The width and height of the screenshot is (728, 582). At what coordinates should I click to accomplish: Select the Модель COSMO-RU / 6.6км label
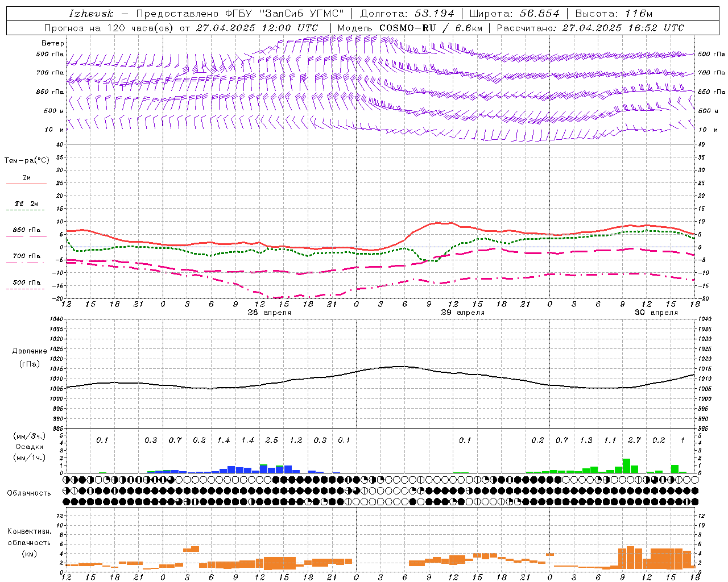tap(410, 28)
